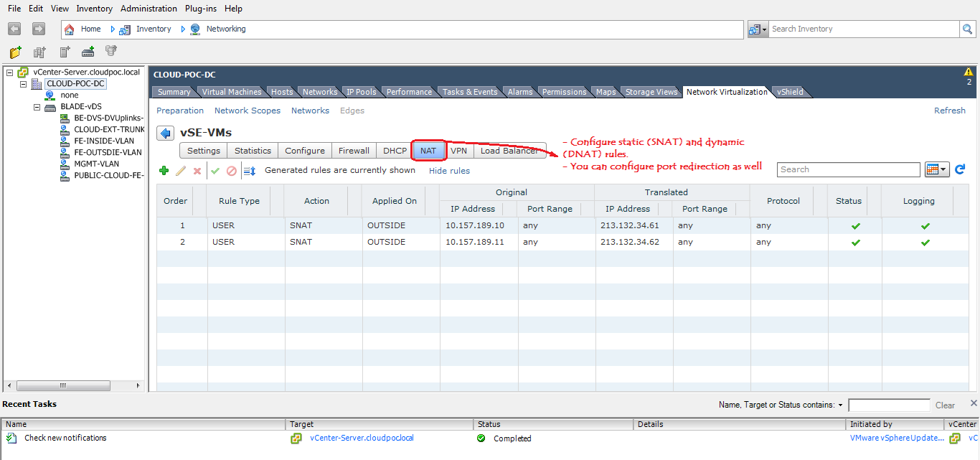Click the Name, Target or Status filter field

[x=889, y=404]
